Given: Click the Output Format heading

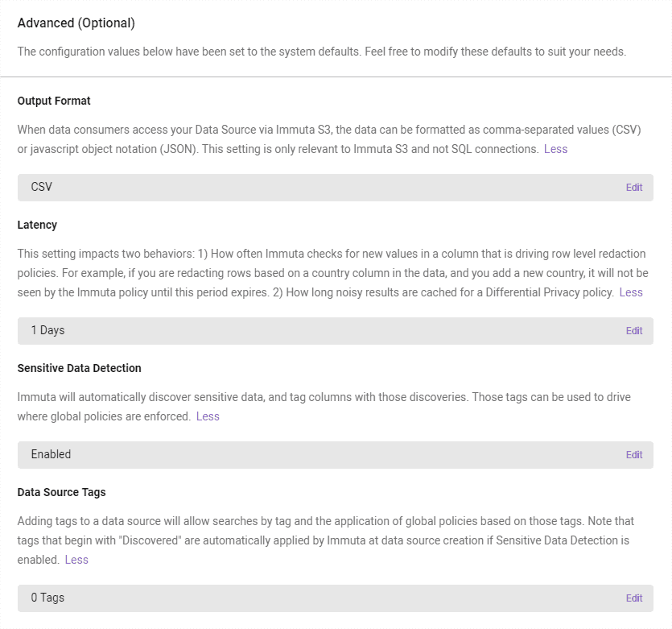Looking at the screenshot, I should (54, 101).
